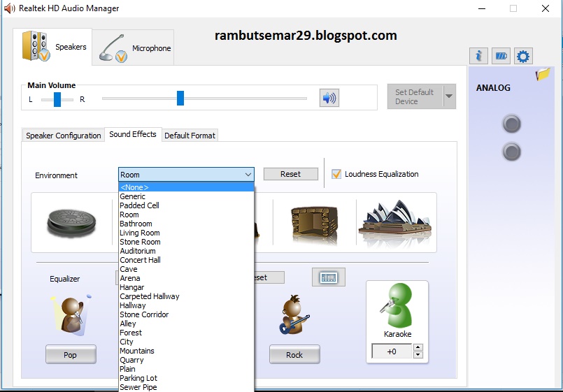
Task: Open the gear settings icon
Action: (x=523, y=56)
